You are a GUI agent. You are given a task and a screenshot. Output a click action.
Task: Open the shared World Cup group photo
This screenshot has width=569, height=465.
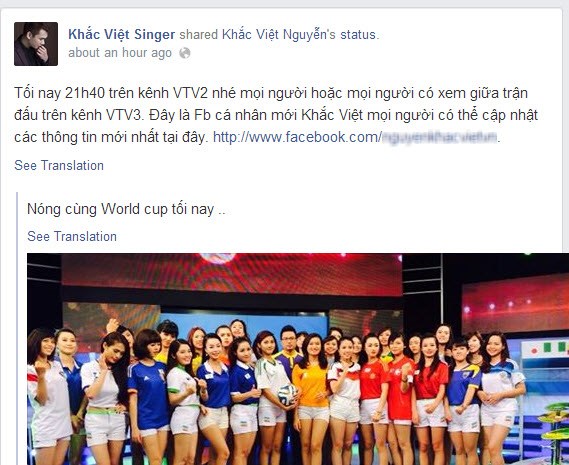coord(298,359)
